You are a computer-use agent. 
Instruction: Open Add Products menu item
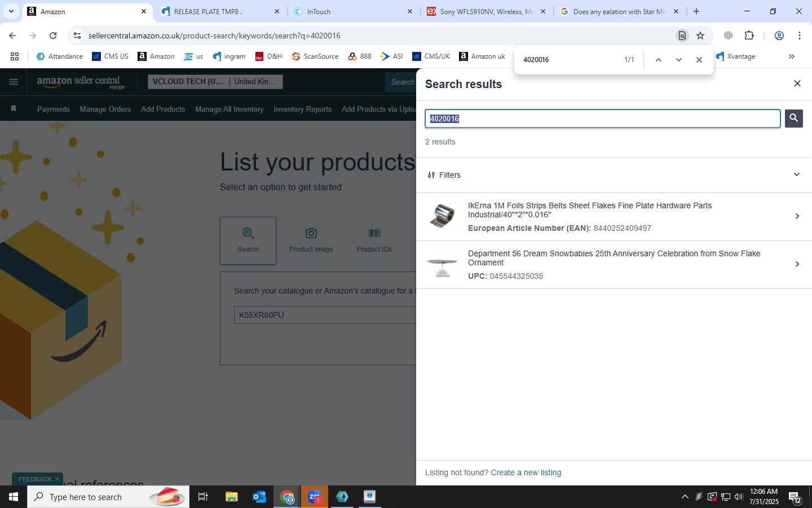coord(163,109)
